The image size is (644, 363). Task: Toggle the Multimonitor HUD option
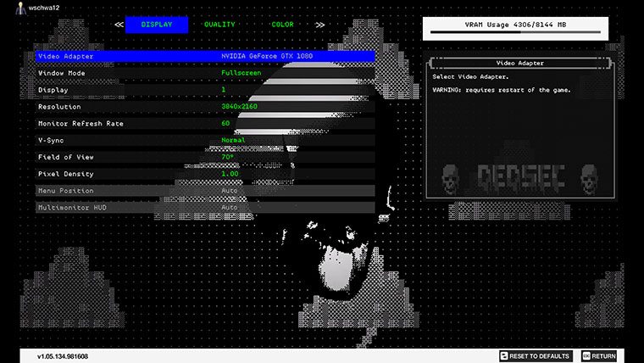click(205, 207)
